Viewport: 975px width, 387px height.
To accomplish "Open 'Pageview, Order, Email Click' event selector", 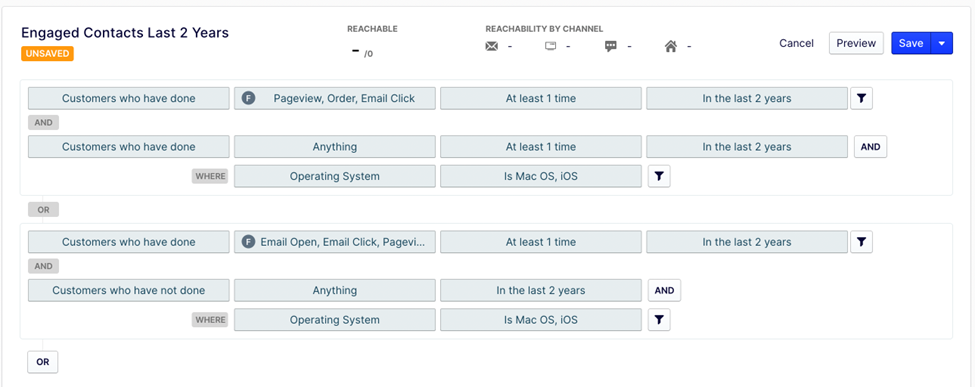I will click(335, 98).
